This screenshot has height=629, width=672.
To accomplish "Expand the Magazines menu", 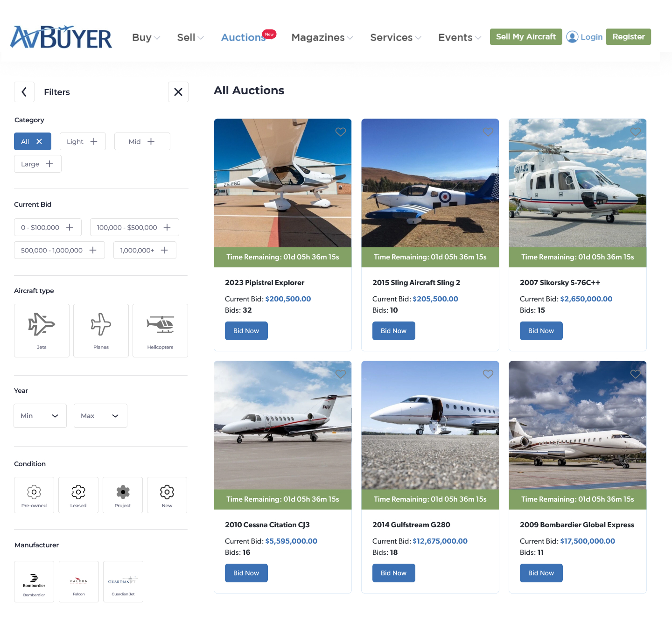I will pyautogui.click(x=322, y=37).
